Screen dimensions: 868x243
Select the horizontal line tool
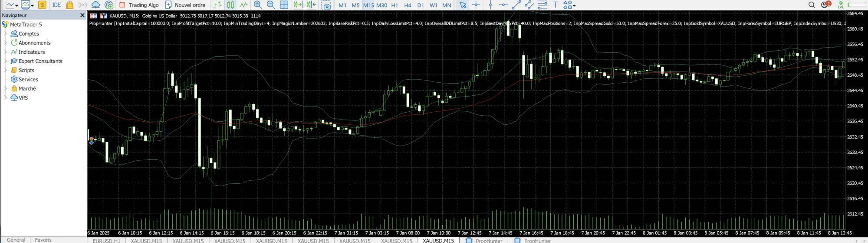click(x=503, y=5)
